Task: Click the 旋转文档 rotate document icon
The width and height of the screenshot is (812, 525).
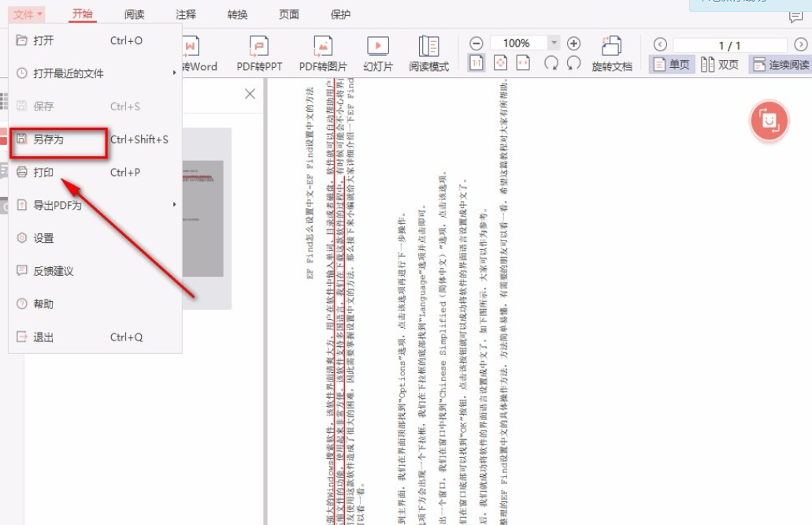Action: (x=611, y=51)
